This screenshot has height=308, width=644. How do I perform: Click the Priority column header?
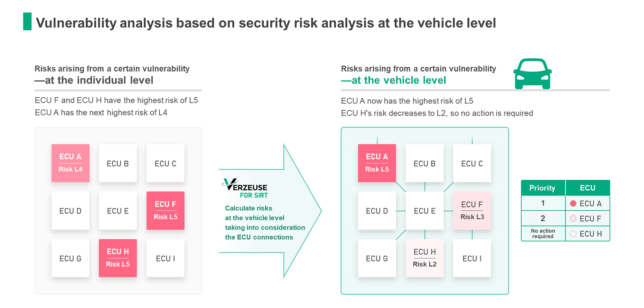pyautogui.click(x=543, y=188)
